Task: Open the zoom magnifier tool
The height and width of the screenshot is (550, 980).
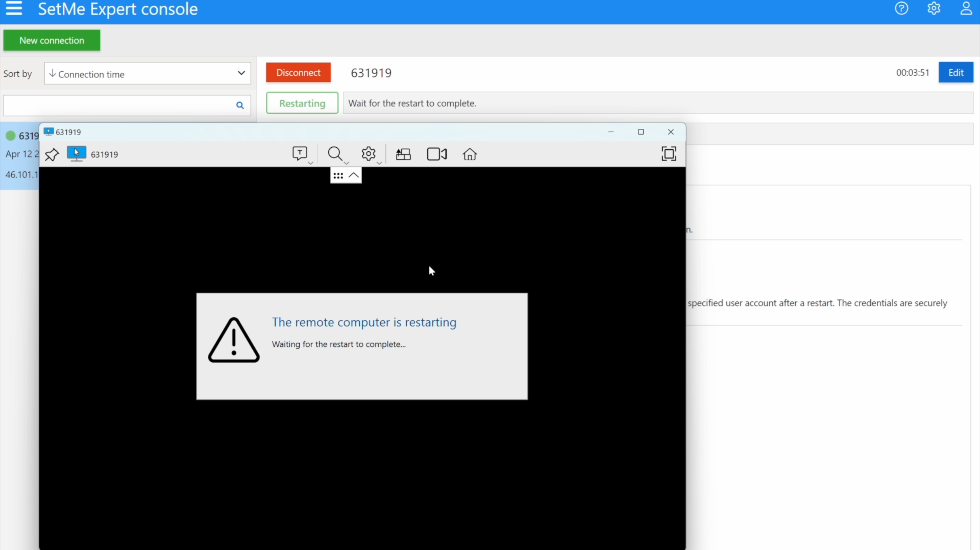Action: [335, 154]
